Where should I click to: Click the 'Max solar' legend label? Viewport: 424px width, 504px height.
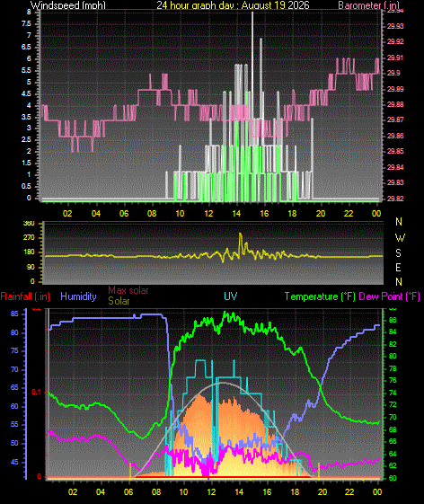click(128, 290)
